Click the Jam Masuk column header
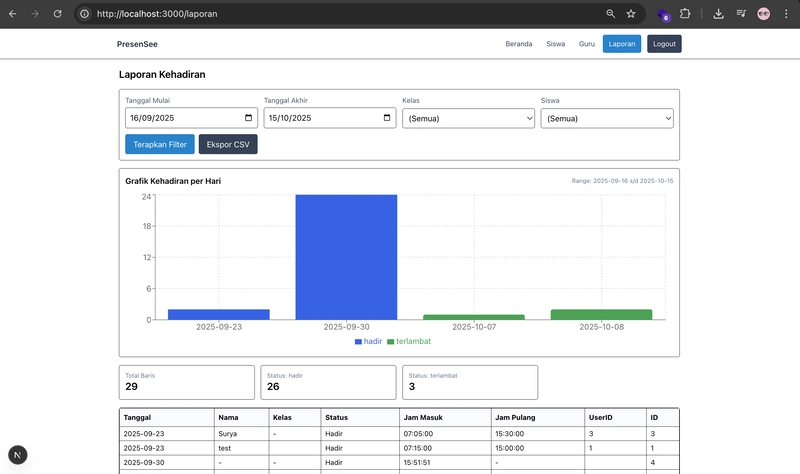 click(445, 417)
